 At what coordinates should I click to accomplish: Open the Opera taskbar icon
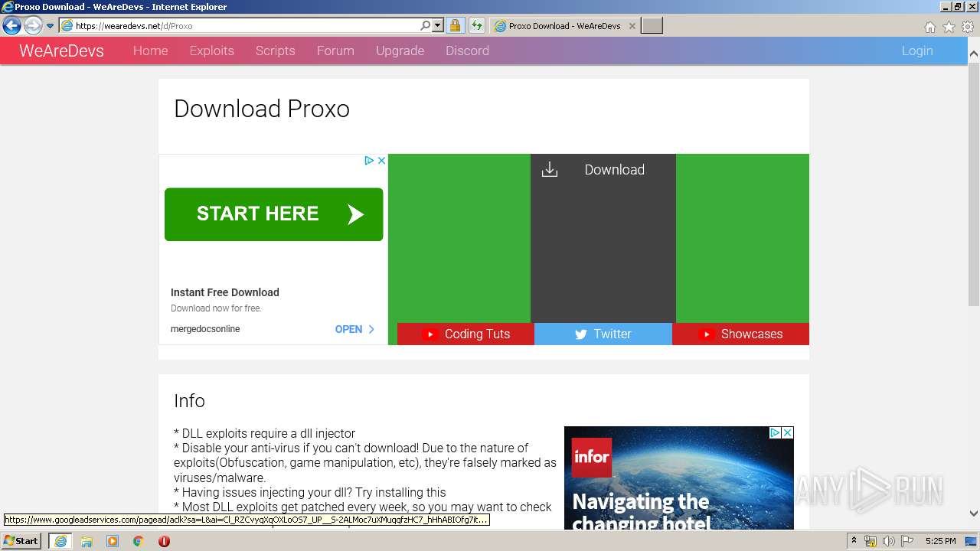[x=164, y=541]
